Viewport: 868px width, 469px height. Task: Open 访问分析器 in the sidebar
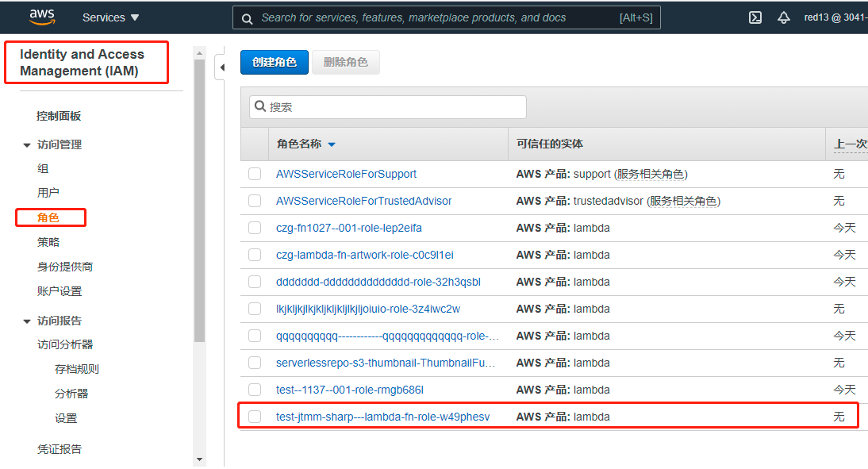click(x=65, y=344)
